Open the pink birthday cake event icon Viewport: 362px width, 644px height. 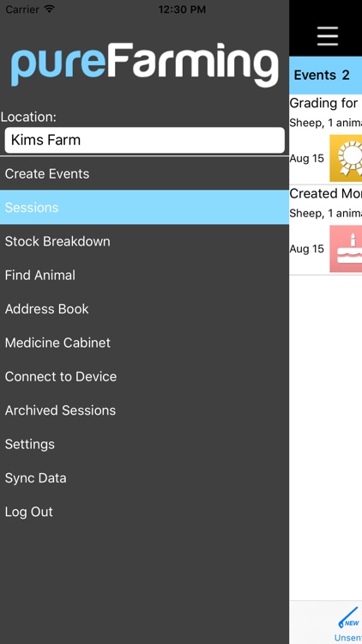[x=346, y=248]
